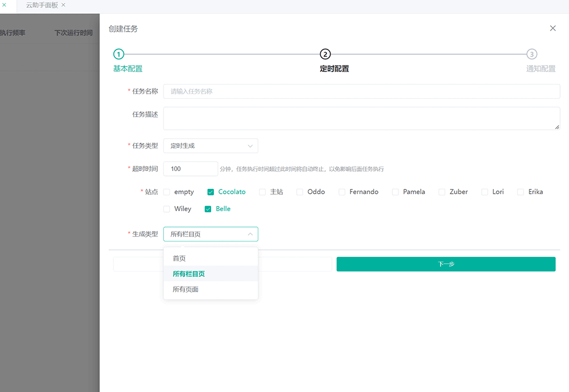Close the 云助手面板 tab using its x icon

coord(63,5)
